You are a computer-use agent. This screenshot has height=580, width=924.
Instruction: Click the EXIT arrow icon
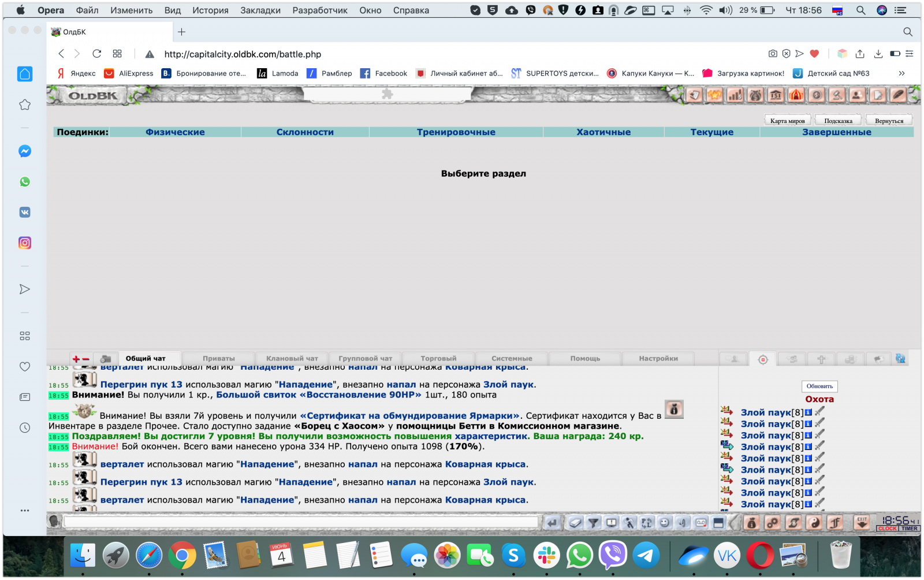click(x=862, y=522)
